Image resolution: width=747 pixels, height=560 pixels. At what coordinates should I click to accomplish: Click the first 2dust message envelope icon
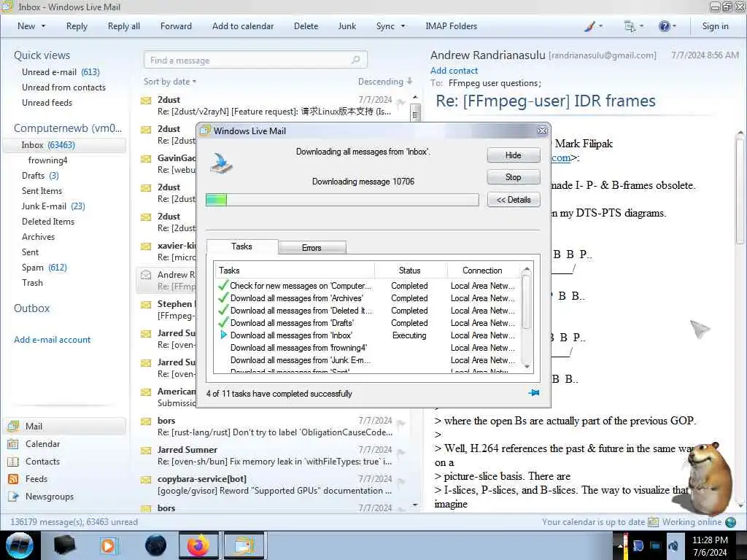pyautogui.click(x=146, y=100)
